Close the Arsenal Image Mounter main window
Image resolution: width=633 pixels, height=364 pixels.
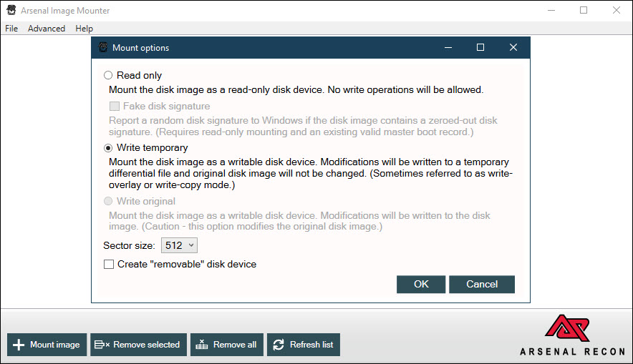point(616,10)
